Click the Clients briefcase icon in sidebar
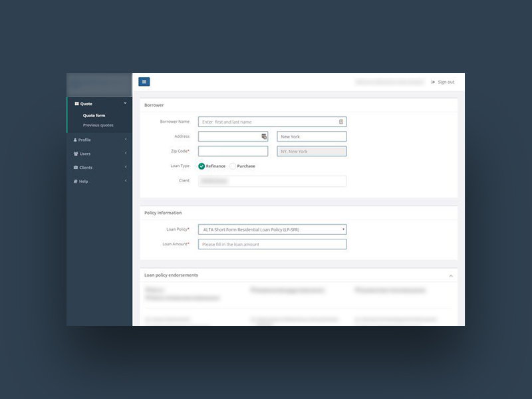 coord(76,168)
